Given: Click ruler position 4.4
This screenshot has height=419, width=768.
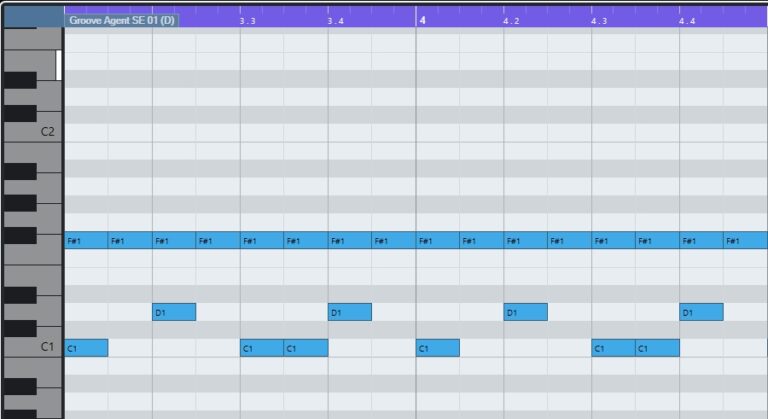Looking at the screenshot, I should [x=687, y=20].
